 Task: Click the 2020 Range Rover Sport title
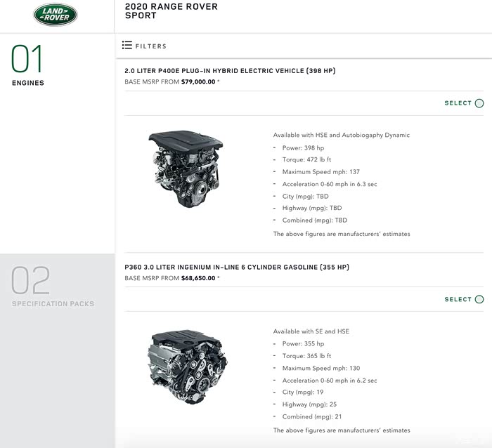(x=171, y=11)
